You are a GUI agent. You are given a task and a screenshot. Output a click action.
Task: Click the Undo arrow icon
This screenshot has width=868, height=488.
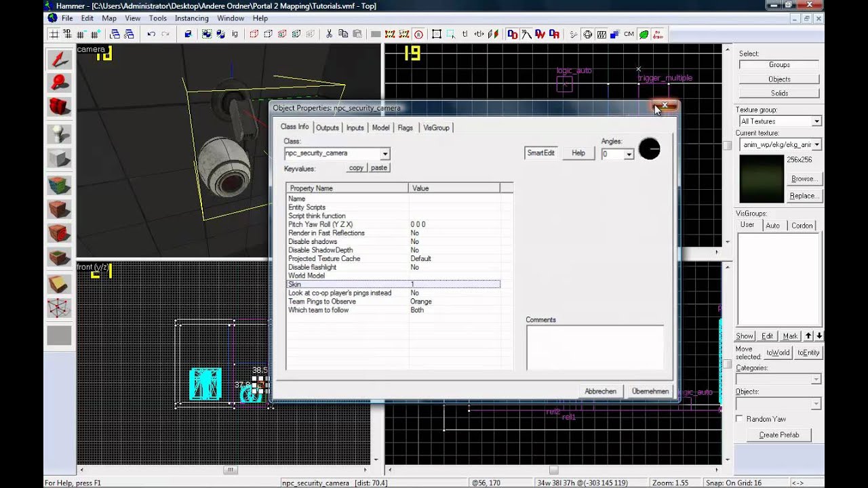pos(151,34)
